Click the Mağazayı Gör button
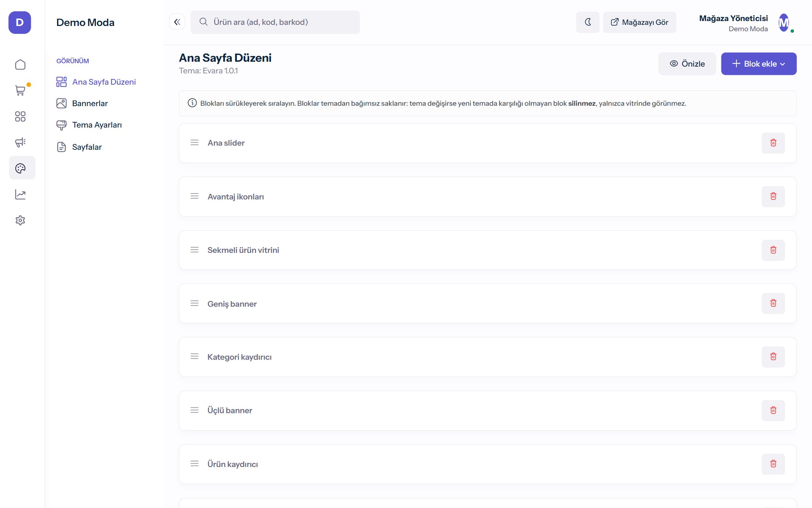Viewport: 812px width, 508px height. tap(639, 22)
